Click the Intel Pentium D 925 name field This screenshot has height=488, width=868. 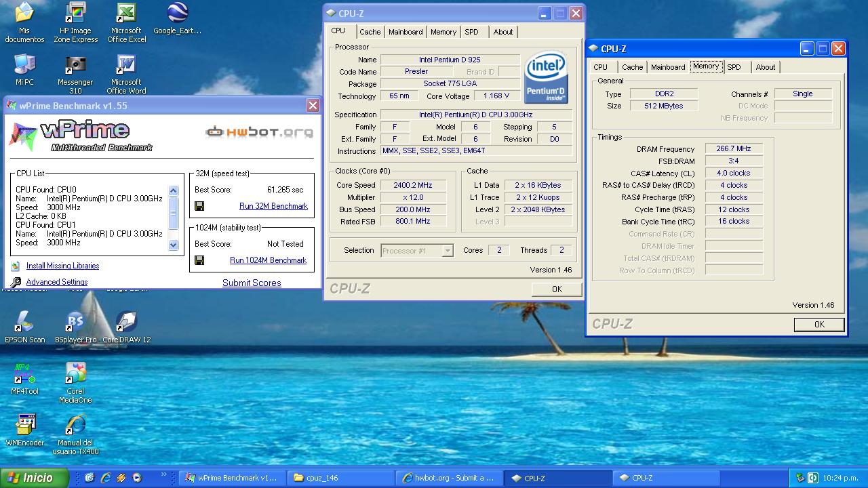(450, 60)
